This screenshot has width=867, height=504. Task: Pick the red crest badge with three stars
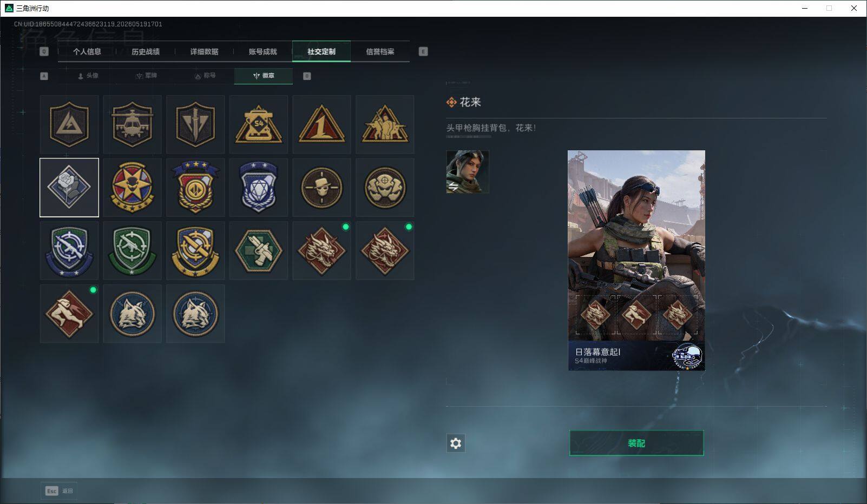point(195,188)
